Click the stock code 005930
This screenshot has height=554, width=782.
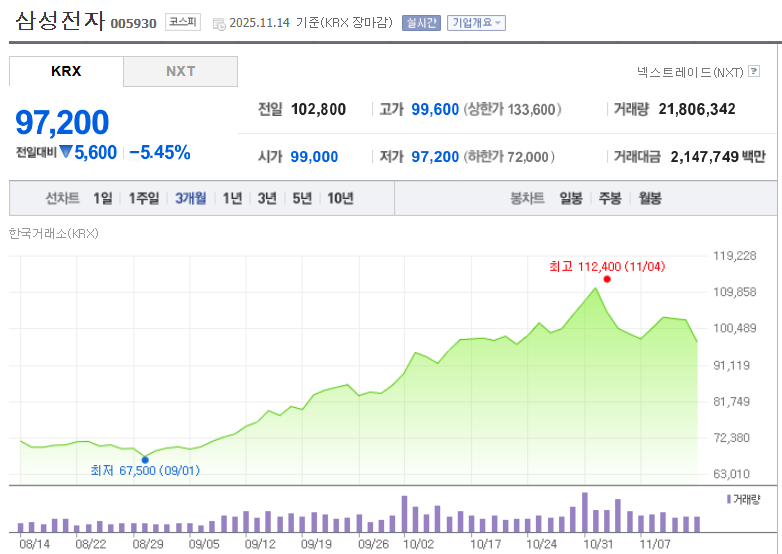pyautogui.click(x=134, y=23)
